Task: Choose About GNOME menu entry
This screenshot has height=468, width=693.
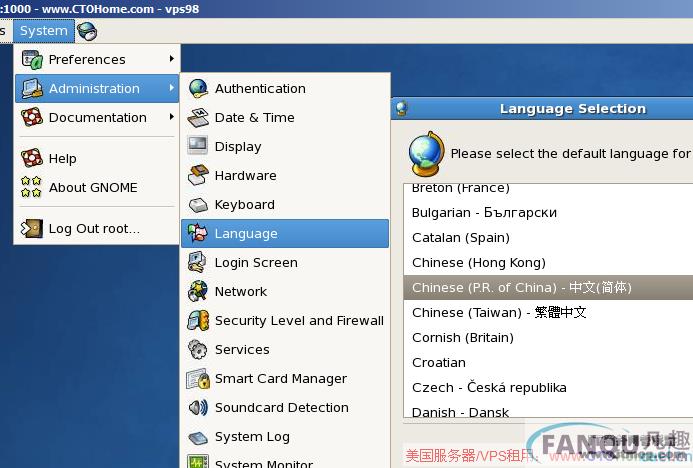Action: (x=97, y=187)
